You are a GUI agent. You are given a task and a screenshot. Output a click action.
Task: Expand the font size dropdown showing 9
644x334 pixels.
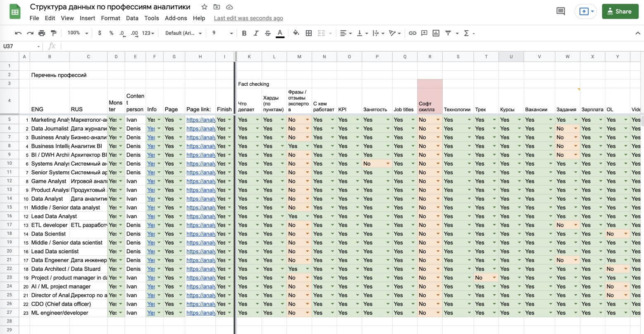222,33
